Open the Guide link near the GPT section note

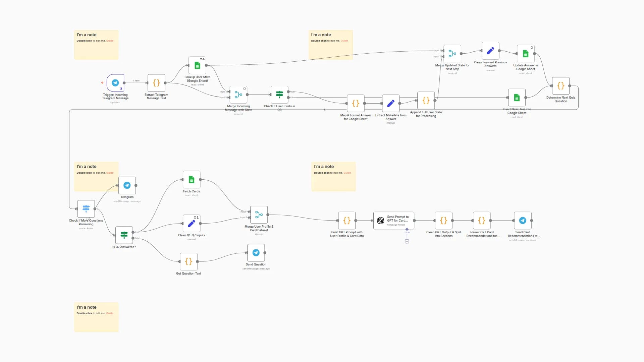347,173
